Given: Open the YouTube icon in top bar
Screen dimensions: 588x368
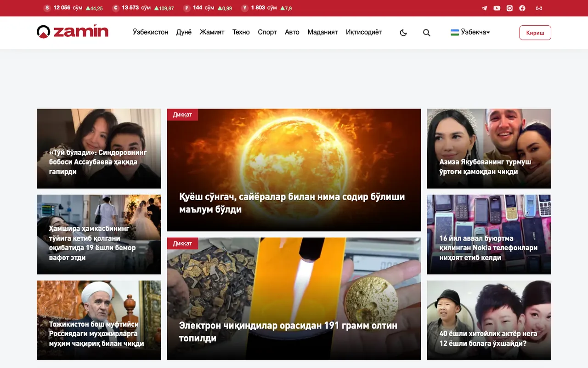Looking at the screenshot, I should pyautogui.click(x=497, y=8).
